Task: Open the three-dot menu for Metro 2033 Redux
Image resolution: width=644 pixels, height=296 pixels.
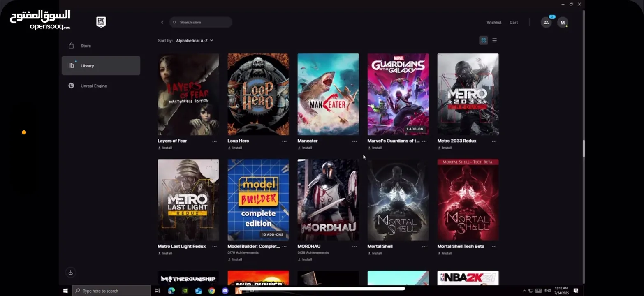Action: pyautogui.click(x=494, y=141)
